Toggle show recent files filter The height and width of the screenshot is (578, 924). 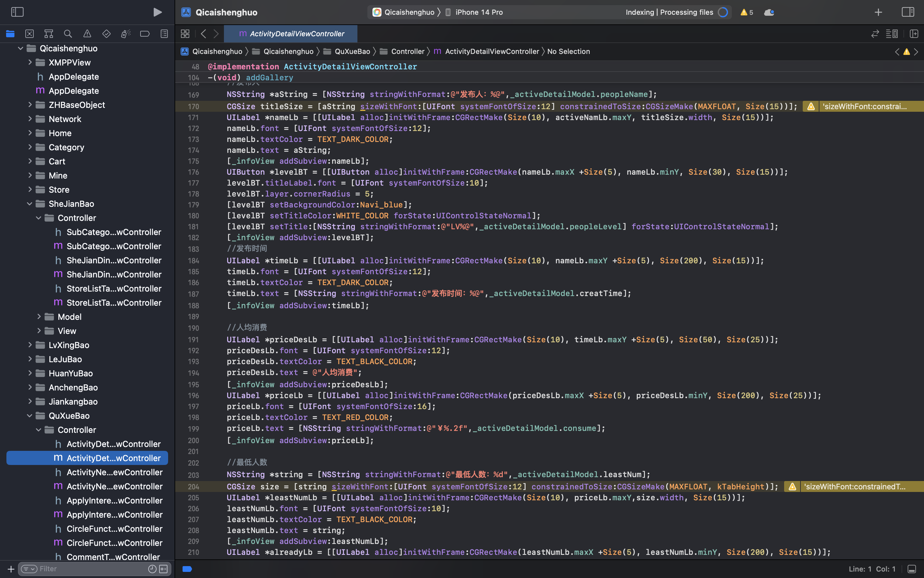152,569
